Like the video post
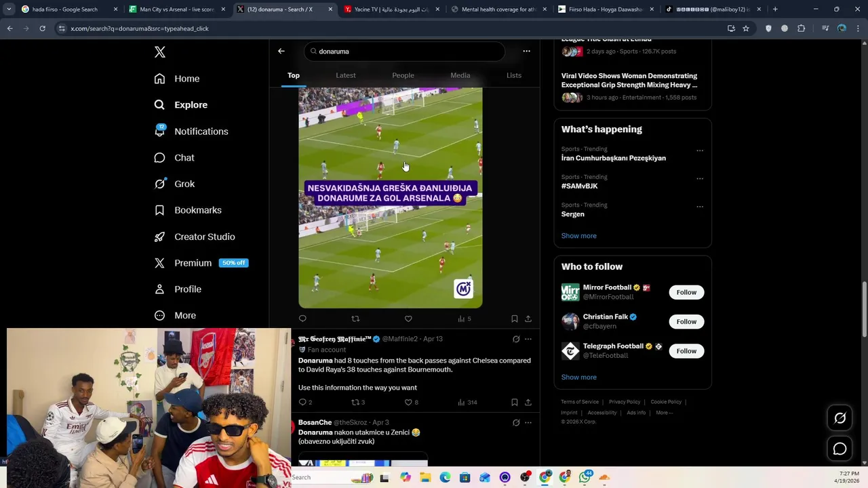 tap(408, 319)
